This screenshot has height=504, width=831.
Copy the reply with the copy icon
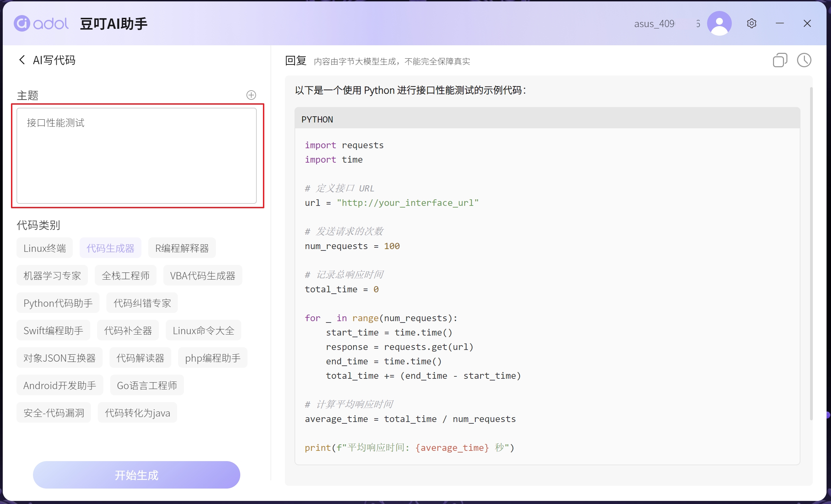(x=780, y=60)
